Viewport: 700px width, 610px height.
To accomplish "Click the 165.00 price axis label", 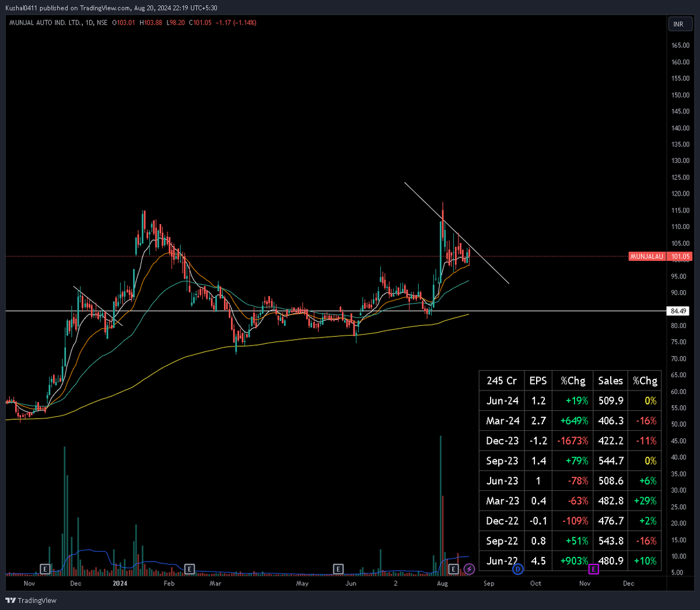I will (680, 46).
